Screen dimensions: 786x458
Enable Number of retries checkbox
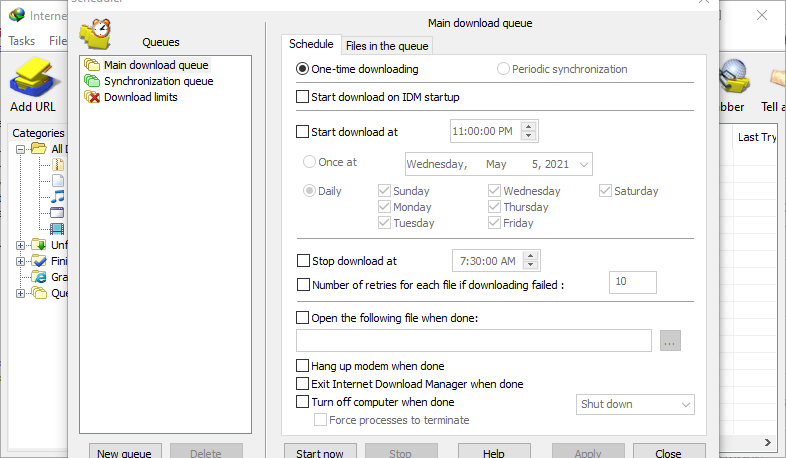click(x=303, y=285)
